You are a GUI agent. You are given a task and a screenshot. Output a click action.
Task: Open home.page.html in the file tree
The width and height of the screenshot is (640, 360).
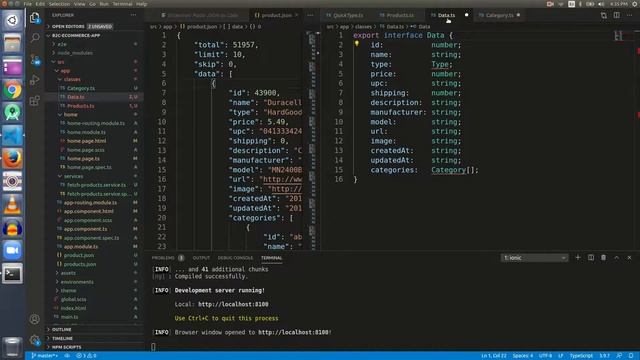pyautogui.click(x=87, y=141)
